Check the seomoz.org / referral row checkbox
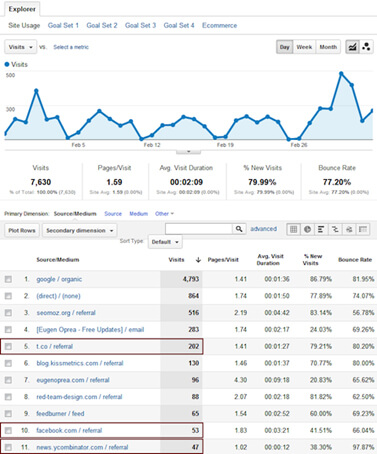377x454 pixels. coord(8,313)
